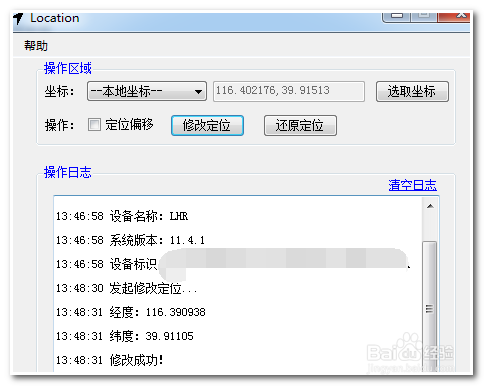Viewport: 484px width, 386px height.
Task: Select log line 设备名称: LHR
Action: pyautogui.click(x=122, y=216)
